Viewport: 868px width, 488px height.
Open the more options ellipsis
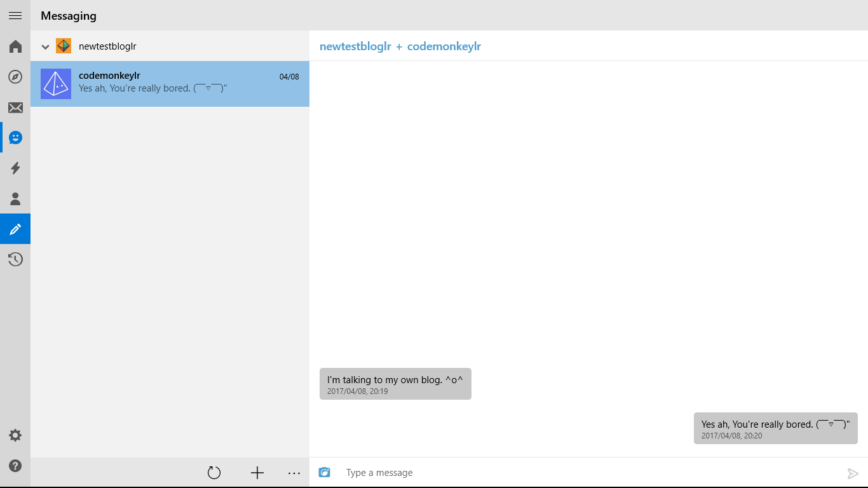click(294, 473)
